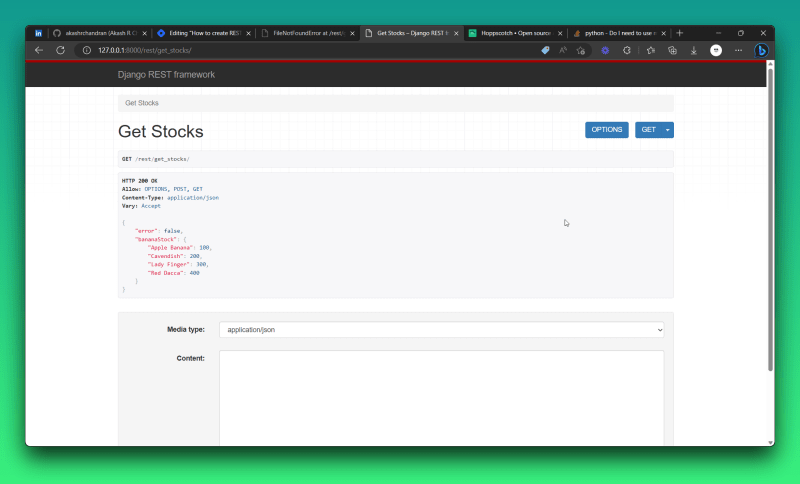Open the favorites list icon

pos(651,50)
